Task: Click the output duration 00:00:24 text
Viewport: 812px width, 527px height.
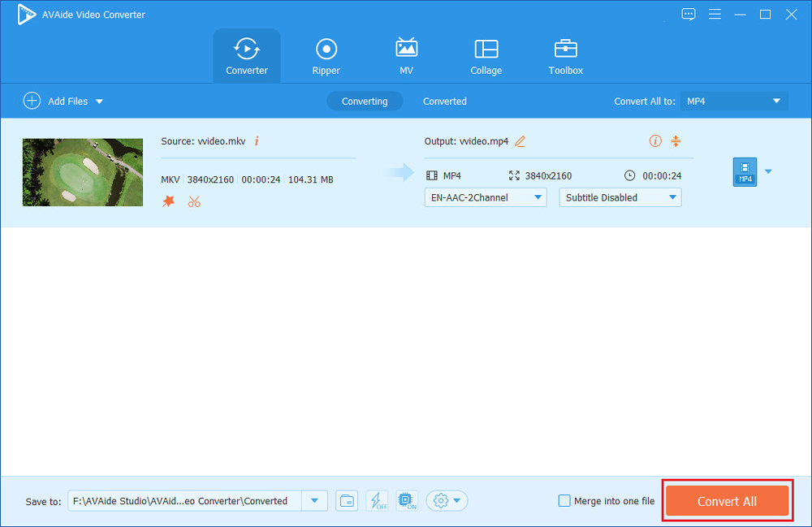Action: coord(662,175)
